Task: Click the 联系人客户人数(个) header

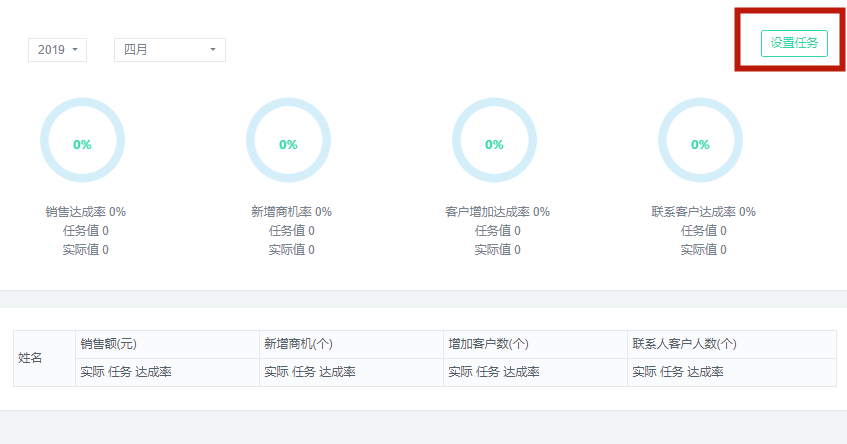Action: [x=684, y=344]
